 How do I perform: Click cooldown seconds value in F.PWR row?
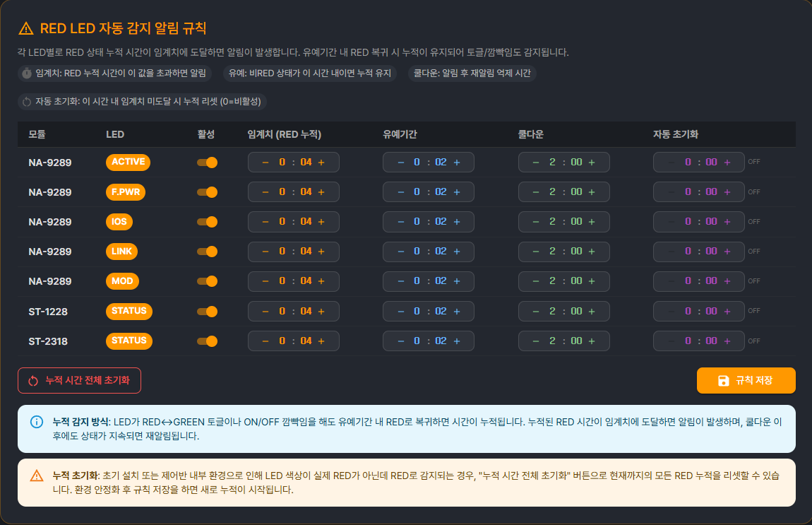click(576, 191)
